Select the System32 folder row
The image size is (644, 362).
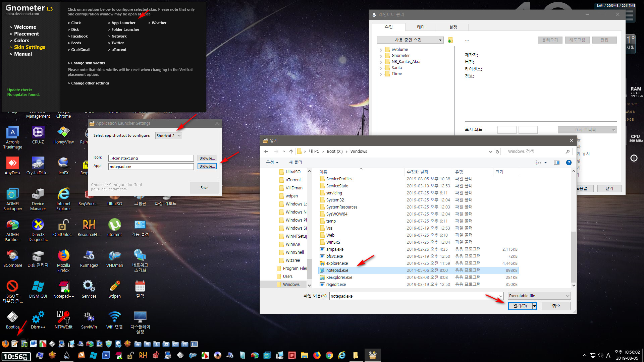[418, 200]
